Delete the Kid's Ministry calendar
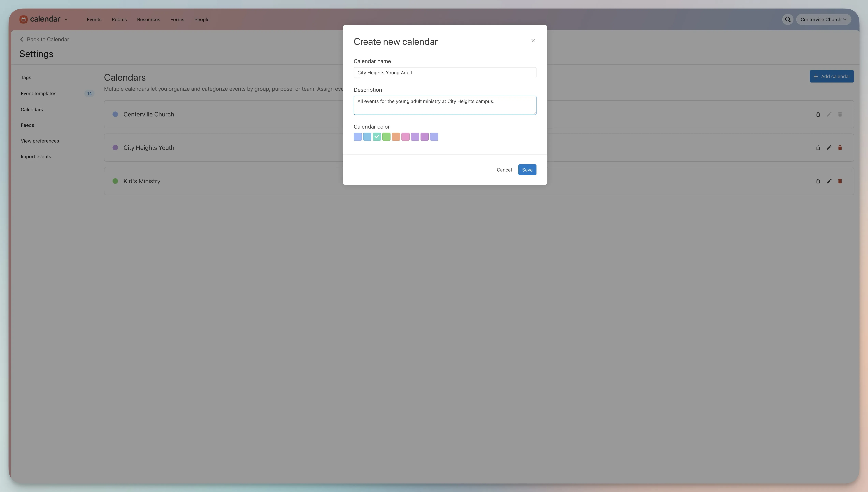 click(840, 181)
